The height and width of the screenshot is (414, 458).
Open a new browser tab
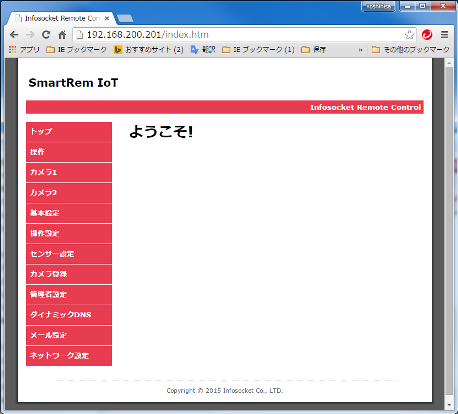click(125, 18)
